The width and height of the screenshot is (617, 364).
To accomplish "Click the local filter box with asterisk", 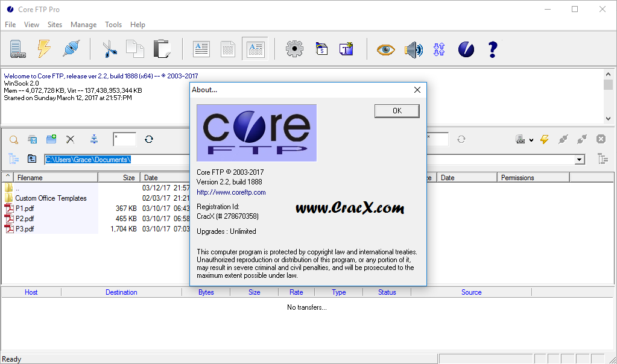I will pos(124,139).
